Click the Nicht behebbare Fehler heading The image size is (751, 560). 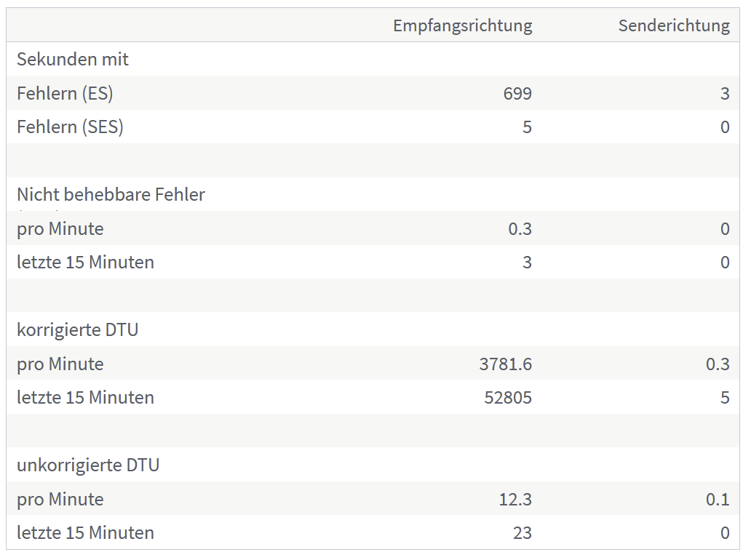(x=111, y=194)
